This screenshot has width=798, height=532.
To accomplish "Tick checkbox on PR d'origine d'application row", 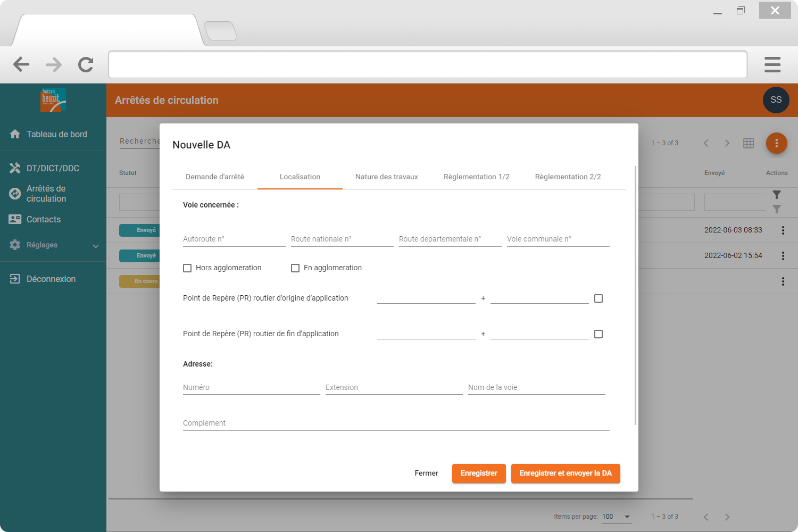I will pos(598,298).
